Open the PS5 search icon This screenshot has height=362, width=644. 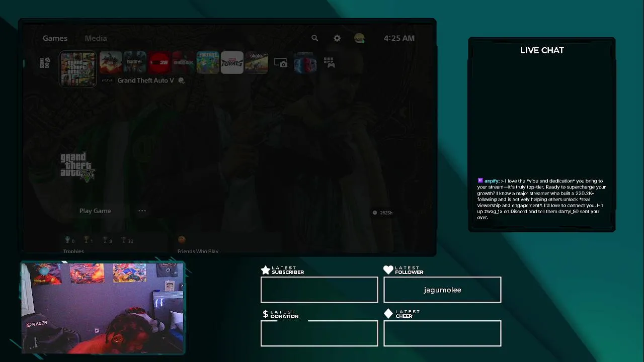[x=314, y=38]
